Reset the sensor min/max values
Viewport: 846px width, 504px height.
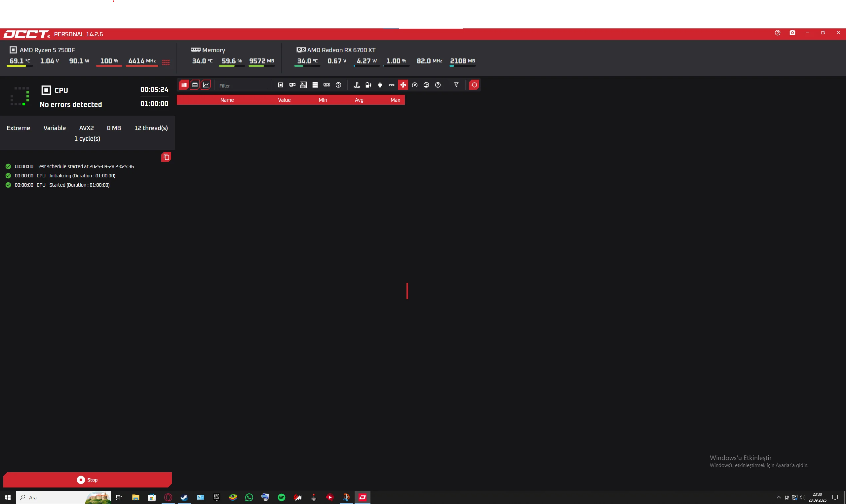pyautogui.click(x=474, y=85)
